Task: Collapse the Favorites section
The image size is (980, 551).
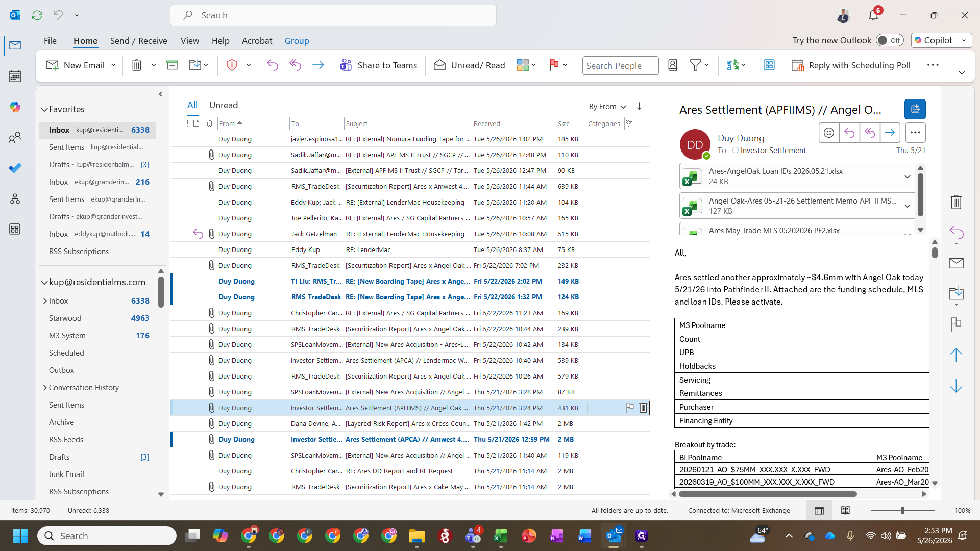Action: point(44,109)
